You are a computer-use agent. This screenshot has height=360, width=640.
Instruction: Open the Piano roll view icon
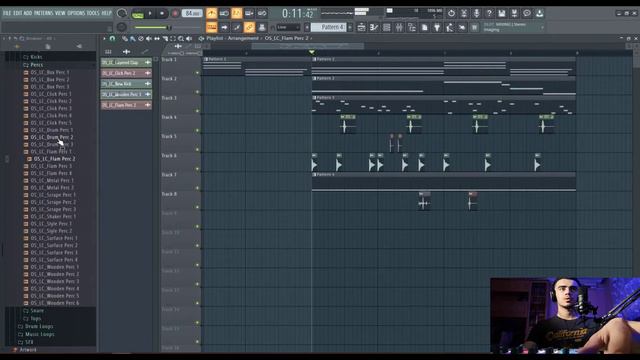tap(374, 27)
